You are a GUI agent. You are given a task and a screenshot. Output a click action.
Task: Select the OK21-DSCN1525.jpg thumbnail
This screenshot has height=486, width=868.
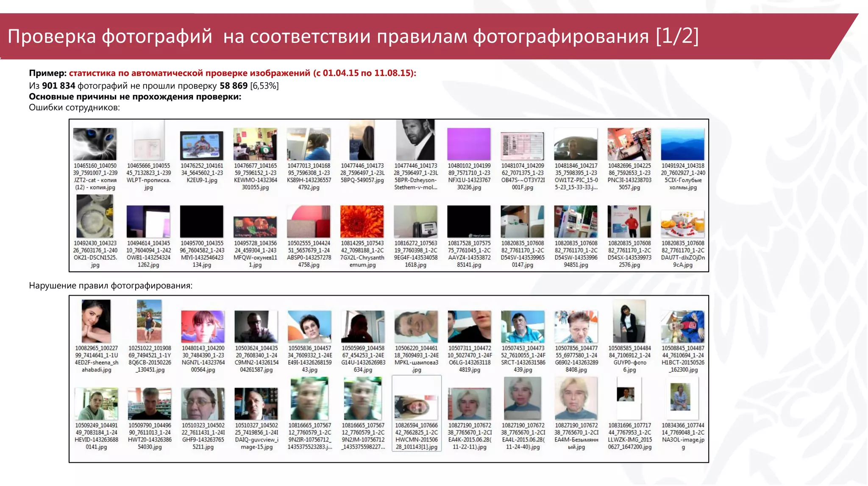tap(95, 216)
